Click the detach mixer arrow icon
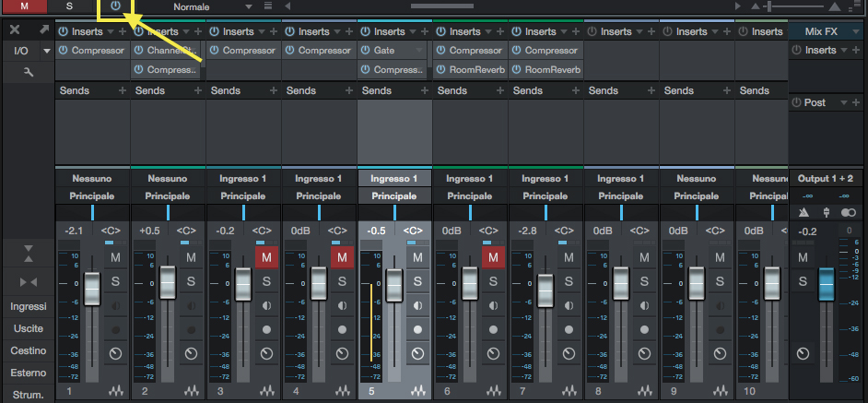 tap(43, 30)
